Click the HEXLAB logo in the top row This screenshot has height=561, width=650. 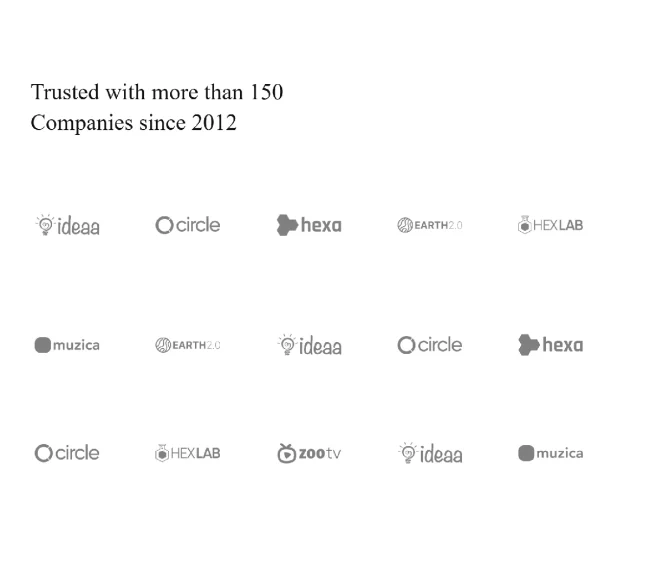[550, 225]
